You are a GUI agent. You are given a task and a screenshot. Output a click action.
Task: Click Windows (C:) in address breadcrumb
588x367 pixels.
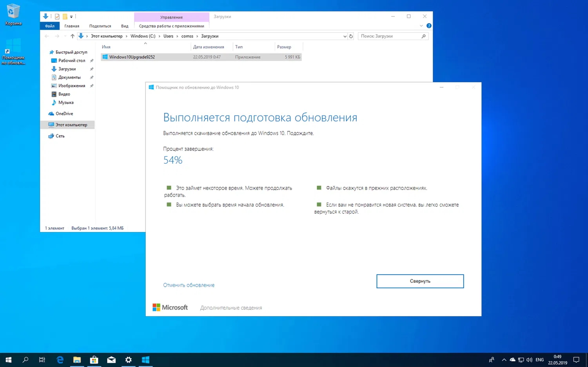click(x=143, y=36)
